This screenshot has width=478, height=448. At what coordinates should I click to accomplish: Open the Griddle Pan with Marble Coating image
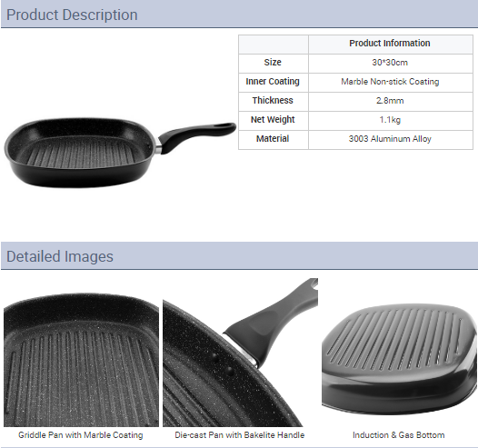81,360
